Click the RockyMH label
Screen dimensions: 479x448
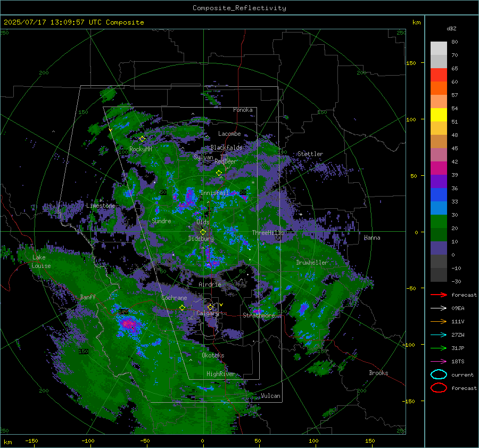tap(141, 149)
